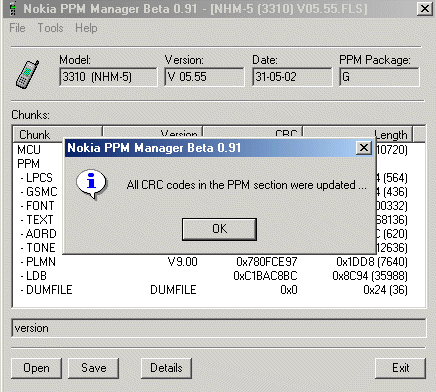Select the LPCS chunk row
This screenshot has height=392, width=436.
[x=36, y=178]
